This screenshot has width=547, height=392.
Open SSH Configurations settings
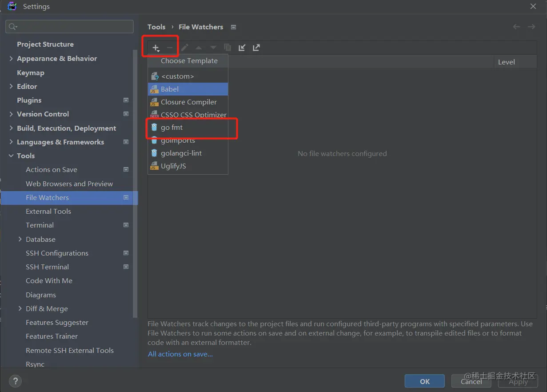(x=57, y=253)
